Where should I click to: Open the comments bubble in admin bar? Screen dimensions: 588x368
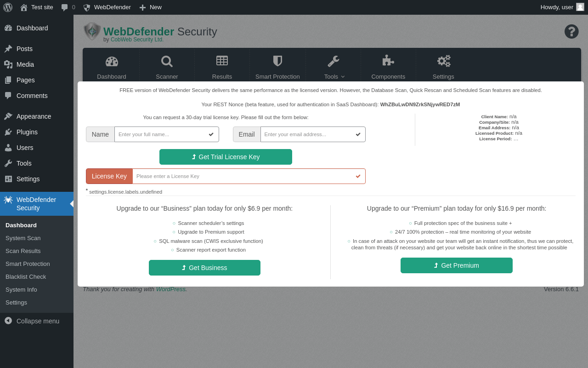point(68,7)
